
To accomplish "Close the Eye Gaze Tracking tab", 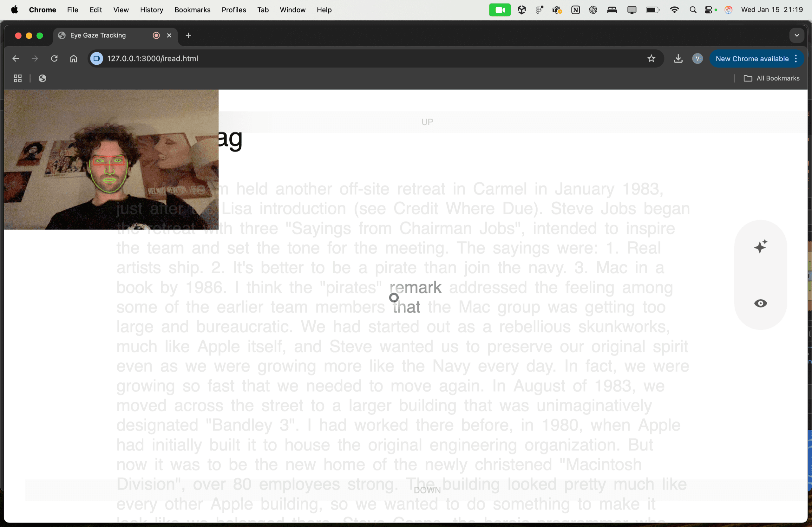I will 169,36.
